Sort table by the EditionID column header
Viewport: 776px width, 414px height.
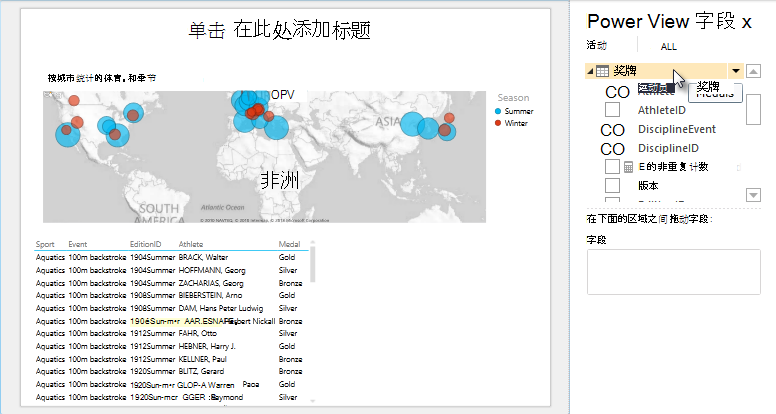point(146,244)
